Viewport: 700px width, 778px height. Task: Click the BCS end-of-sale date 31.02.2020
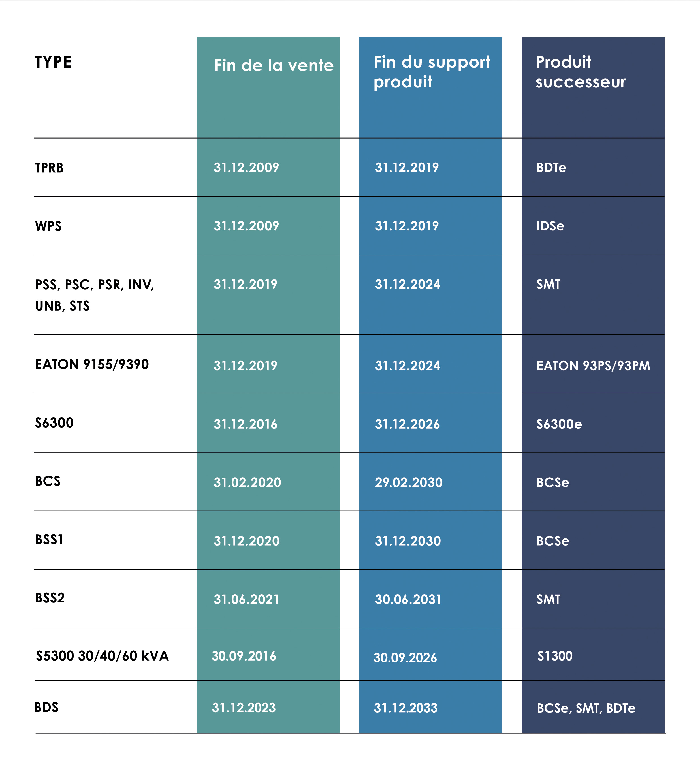point(247,483)
